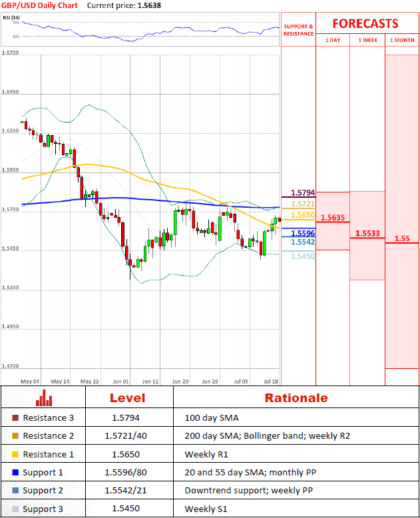Click the 'Resistance 2' row label
420x518 pixels.
click(48, 435)
